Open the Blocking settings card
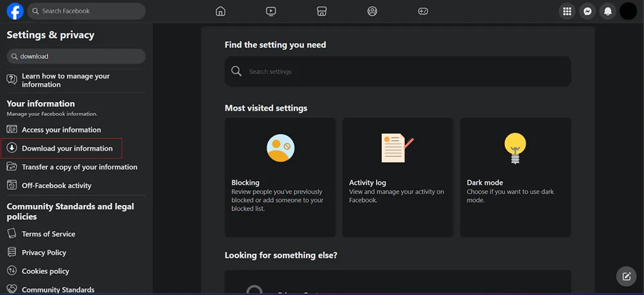The width and height of the screenshot is (644, 295). [x=280, y=177]
